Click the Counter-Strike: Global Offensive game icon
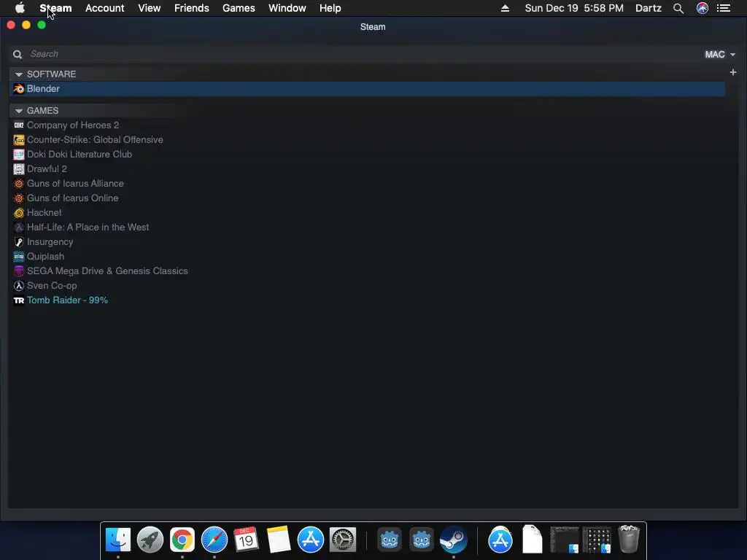The height and width of the screenshot is (560, 747). [18, 140]
